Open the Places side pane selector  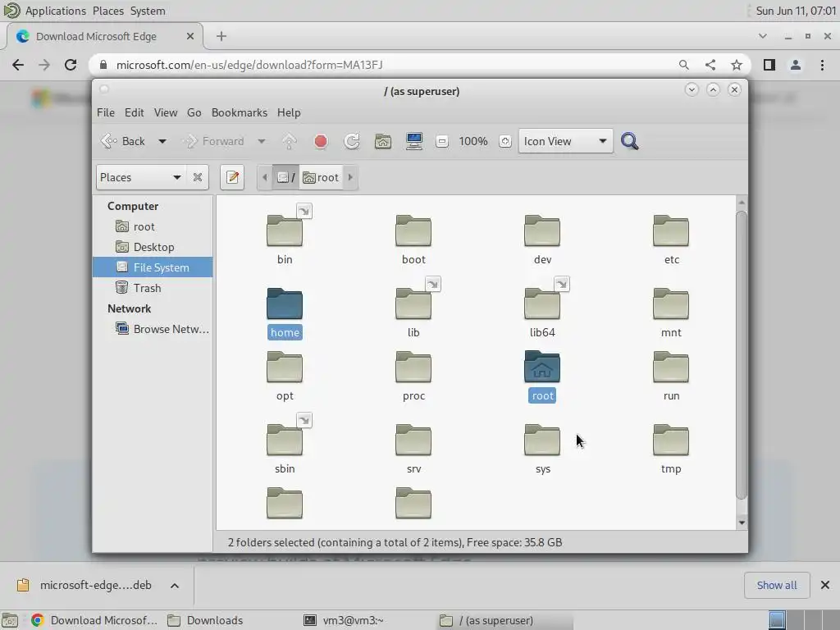tap(141, 177)
